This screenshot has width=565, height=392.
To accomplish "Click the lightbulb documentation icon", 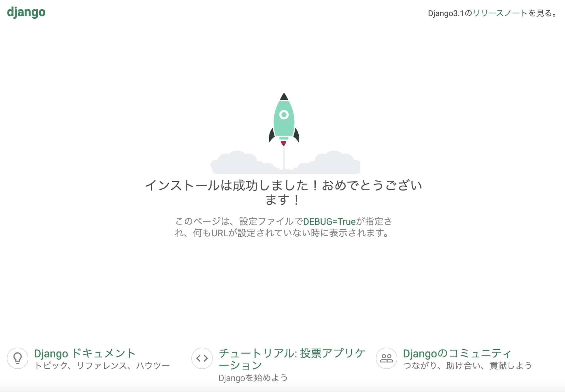I will tap(18, 358).
